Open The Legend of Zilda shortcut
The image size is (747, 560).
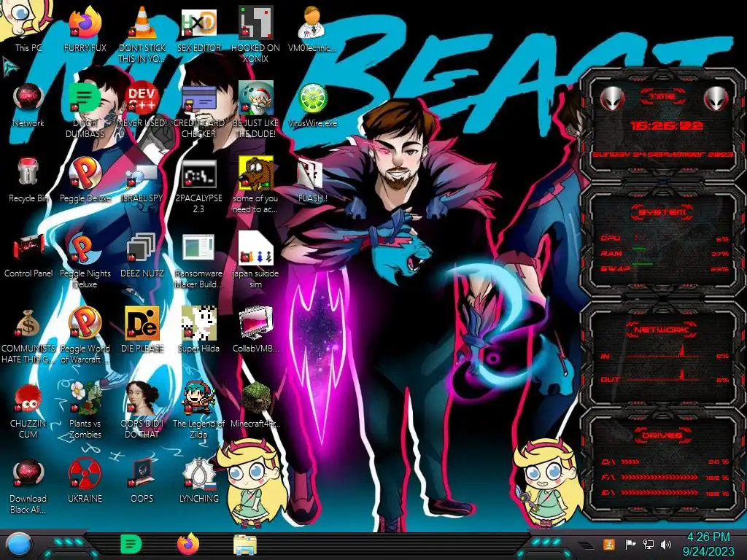click(198, 398)
